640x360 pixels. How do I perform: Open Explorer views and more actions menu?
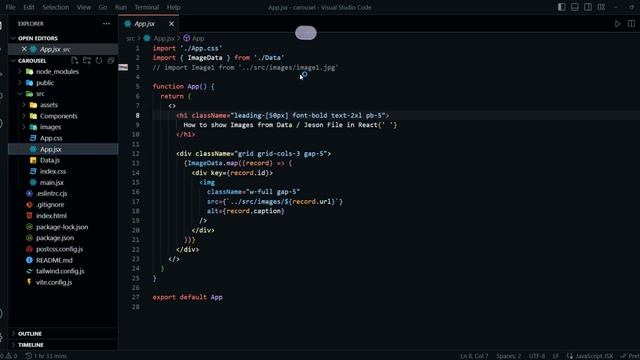[x=106, y=24]
